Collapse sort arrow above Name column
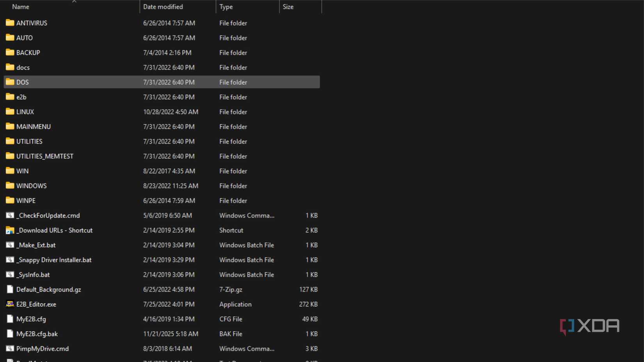644x362 pixels. (74, 2)
